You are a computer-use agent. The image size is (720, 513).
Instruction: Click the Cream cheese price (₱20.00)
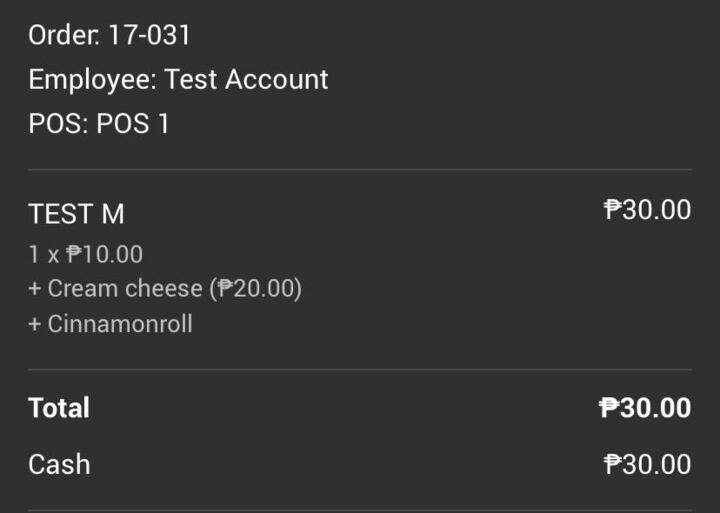pyautogui.click(x=256, y=289)
